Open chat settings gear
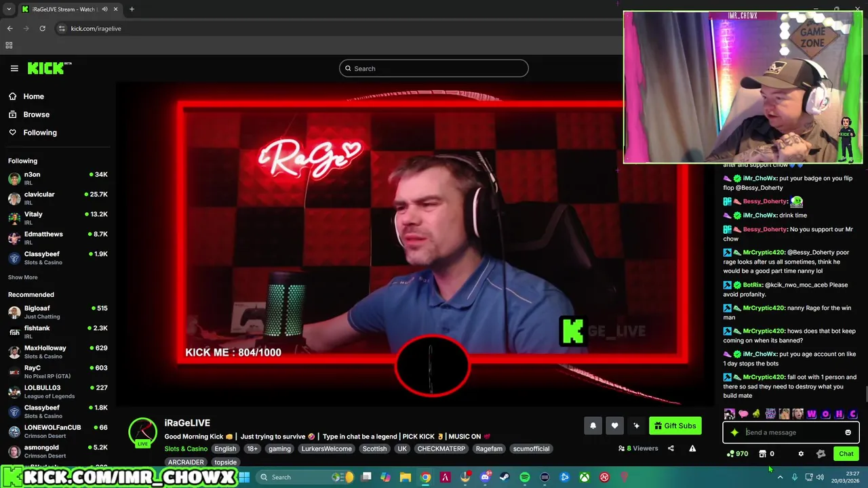The image size is (868, 488). (801, 454)
